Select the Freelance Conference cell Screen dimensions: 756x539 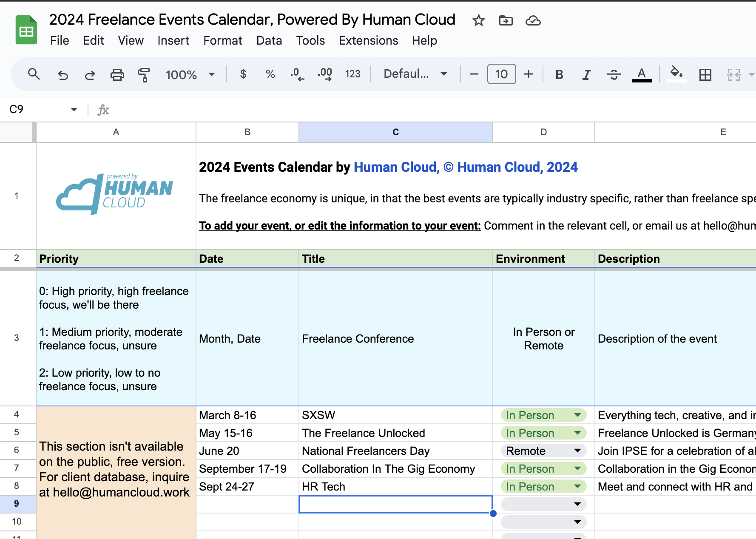point(396,339)
